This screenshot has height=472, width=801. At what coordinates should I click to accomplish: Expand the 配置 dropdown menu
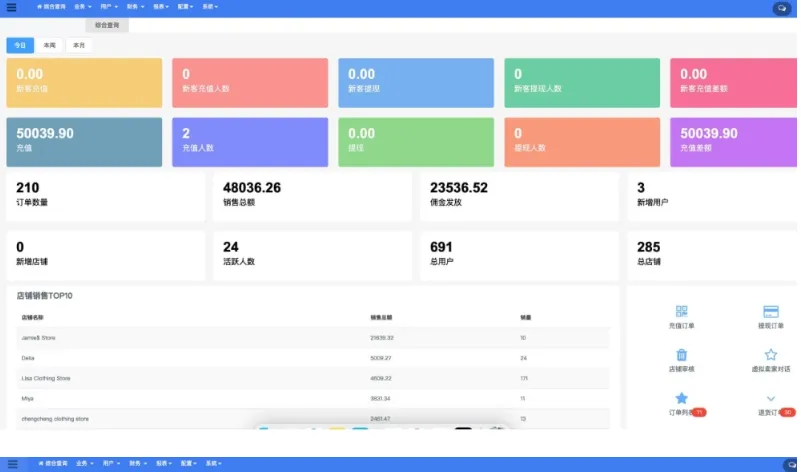(187, 6)
